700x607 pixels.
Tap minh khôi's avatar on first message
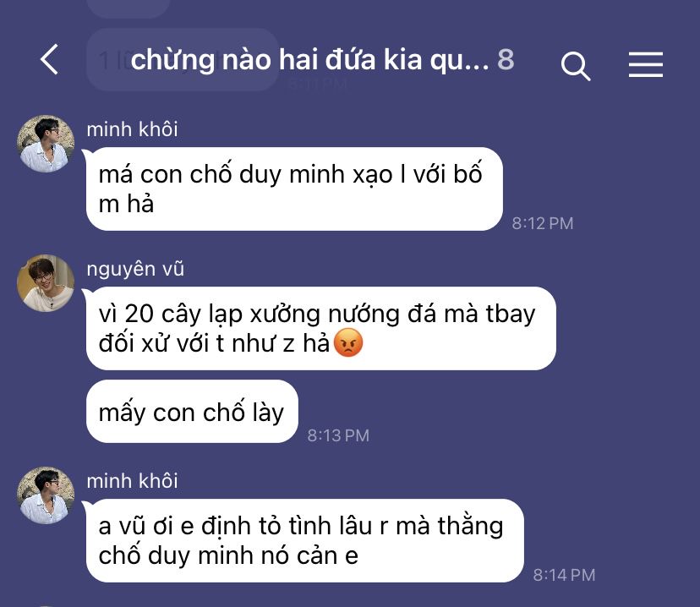46,144
